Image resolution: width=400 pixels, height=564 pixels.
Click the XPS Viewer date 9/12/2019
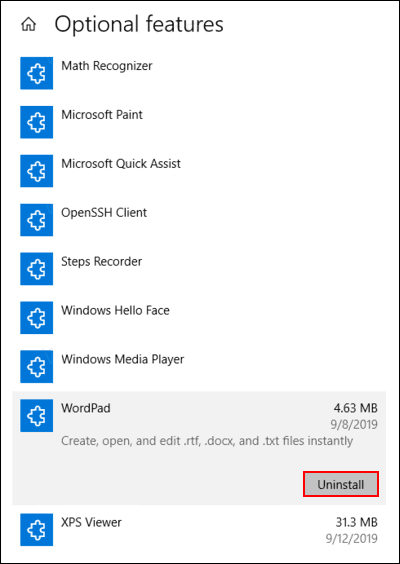351,539
